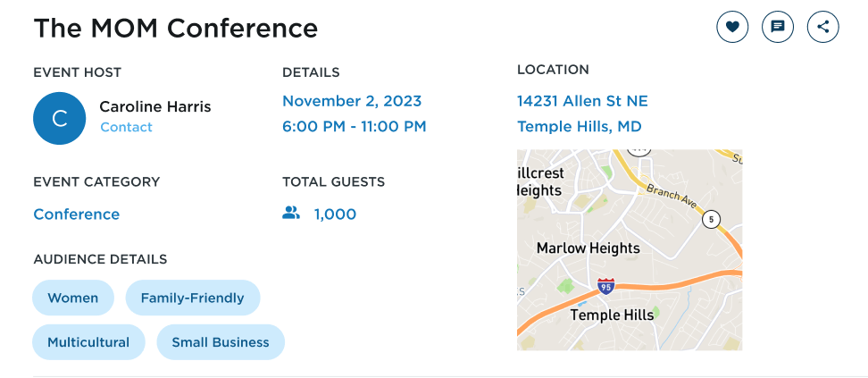868x378 pixels.
Task: Select the Women audience tag
Action: tap(73, 298)
